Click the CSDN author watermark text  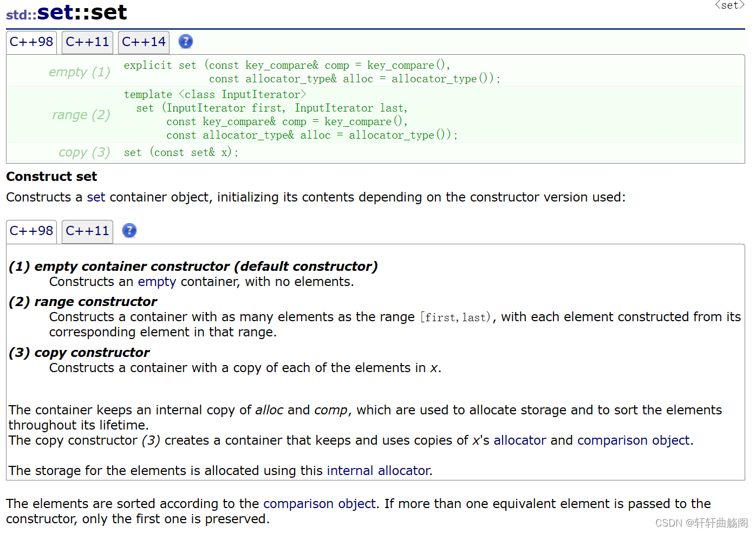pos(701,523)
